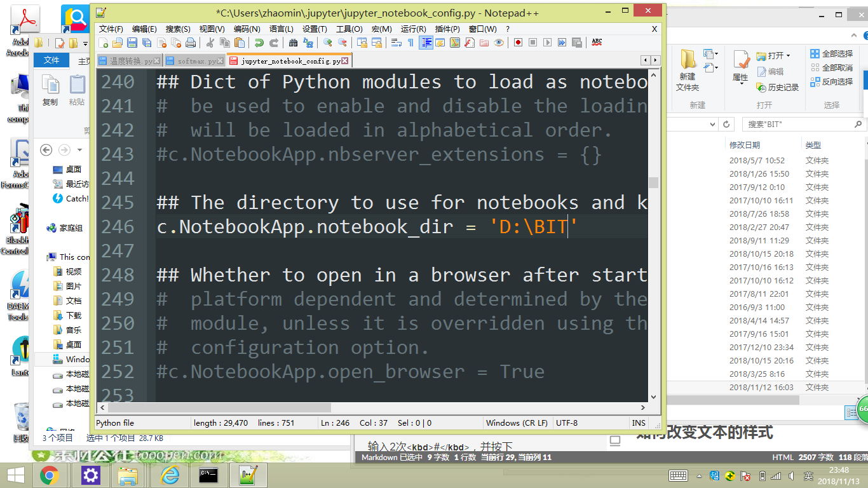868x488 pixels.
Task: Start macro recording with red dot
Action: pyautogui.click(x=519, y=43)
